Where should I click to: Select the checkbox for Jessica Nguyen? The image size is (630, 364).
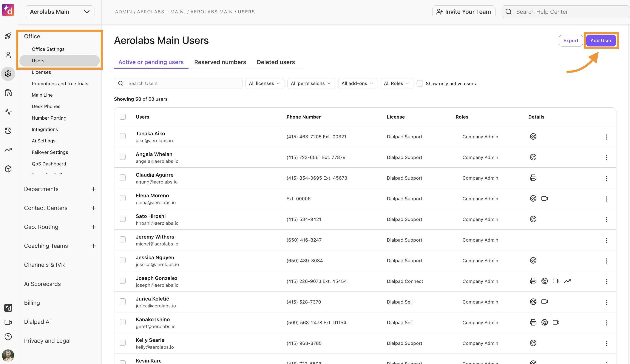tap(122, 260)
